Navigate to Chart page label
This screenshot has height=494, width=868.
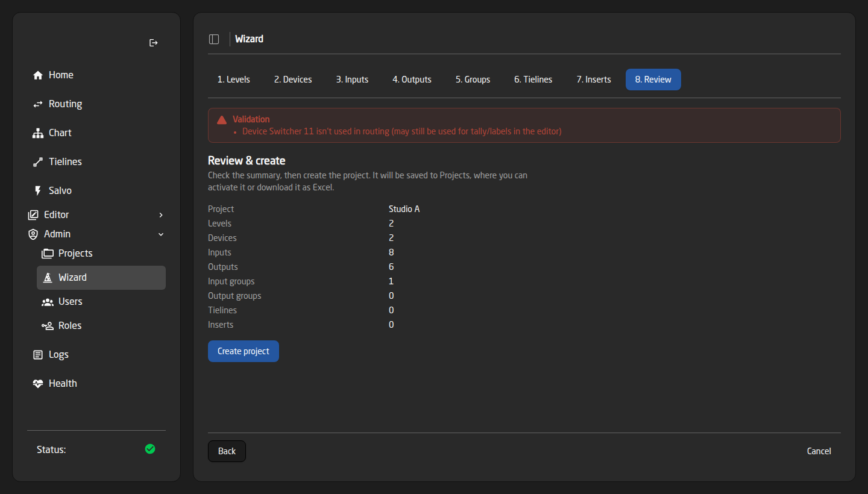pos(60,133)
